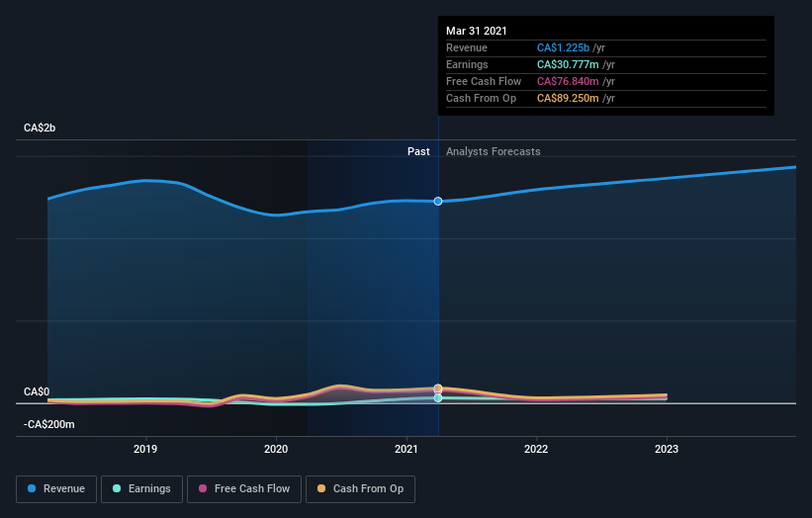
Task: Click the CA$30.777m earnings value
Action: 568,64
